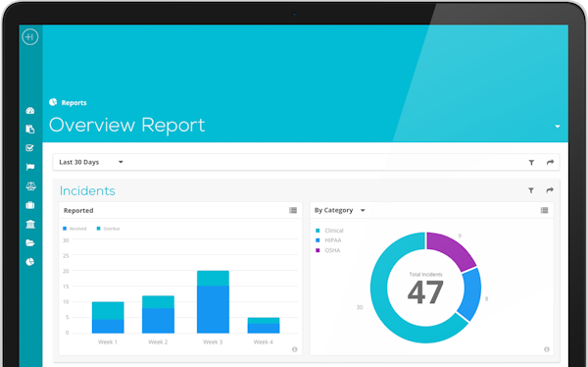Toggle the Resolved legend entry
The height and width of the screenshot is (367, 588).
(x=74, y=229)
